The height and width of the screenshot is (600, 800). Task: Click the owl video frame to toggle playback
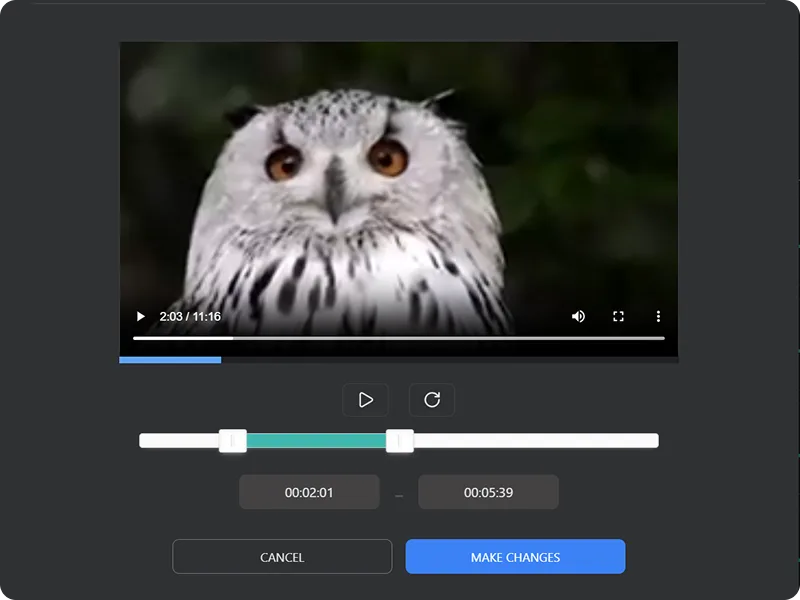tap(398, 180)
